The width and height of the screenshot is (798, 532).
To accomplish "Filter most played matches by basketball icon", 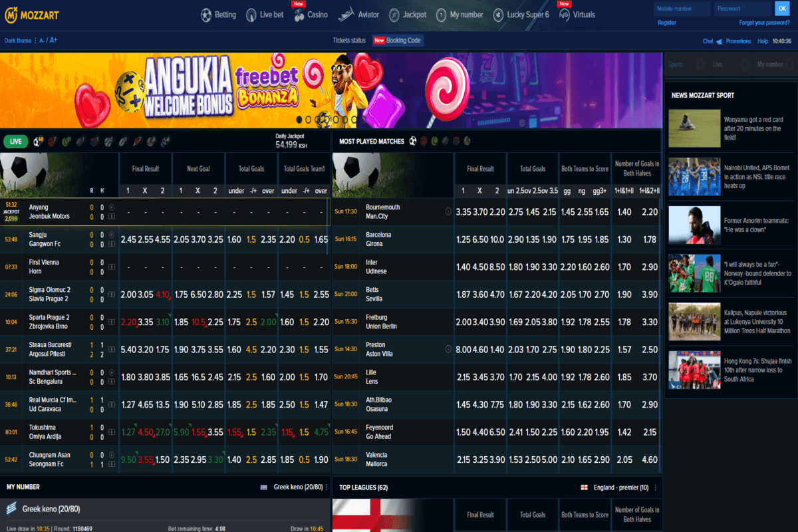I will (x=424, y=141).
